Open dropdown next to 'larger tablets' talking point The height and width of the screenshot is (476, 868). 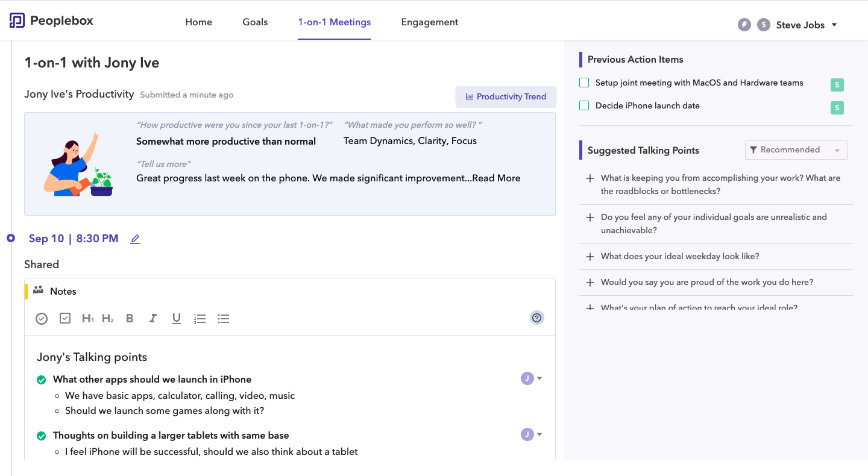[539, 434]
